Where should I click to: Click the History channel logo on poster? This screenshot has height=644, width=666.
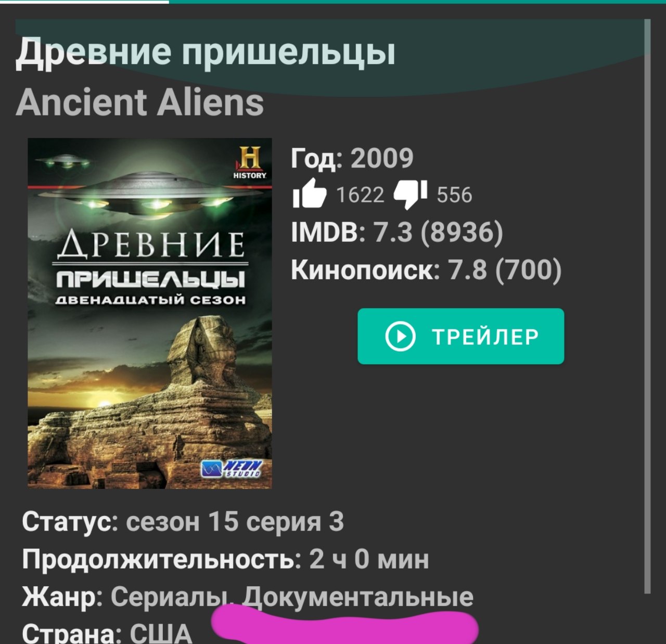[250, 163]
